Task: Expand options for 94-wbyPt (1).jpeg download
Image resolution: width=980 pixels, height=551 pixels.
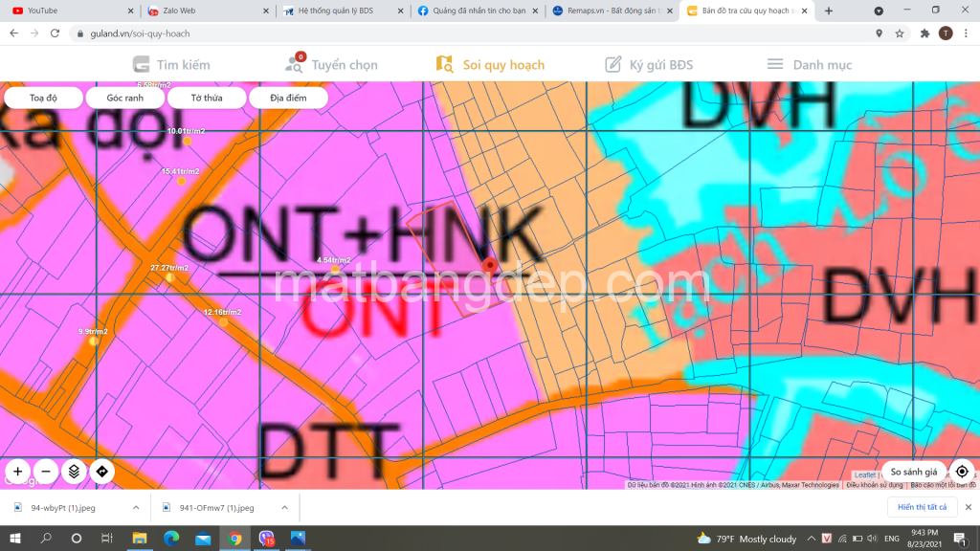Action: pos(136,507)
